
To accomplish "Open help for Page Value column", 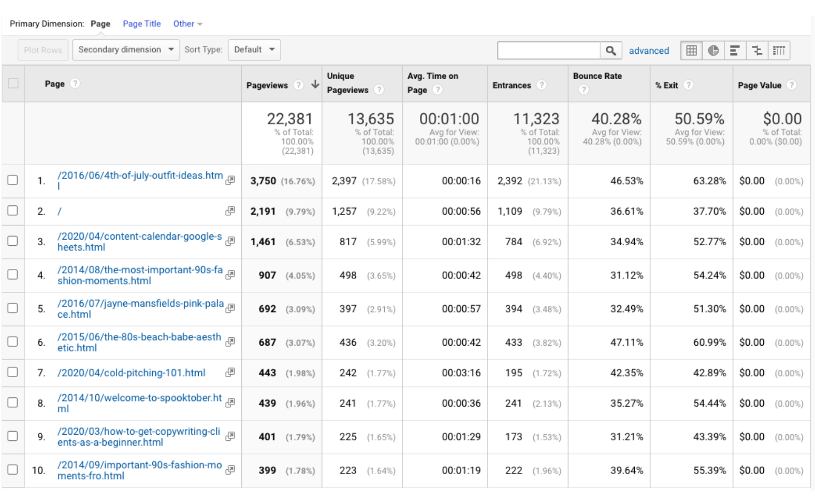I will point(792,85).
